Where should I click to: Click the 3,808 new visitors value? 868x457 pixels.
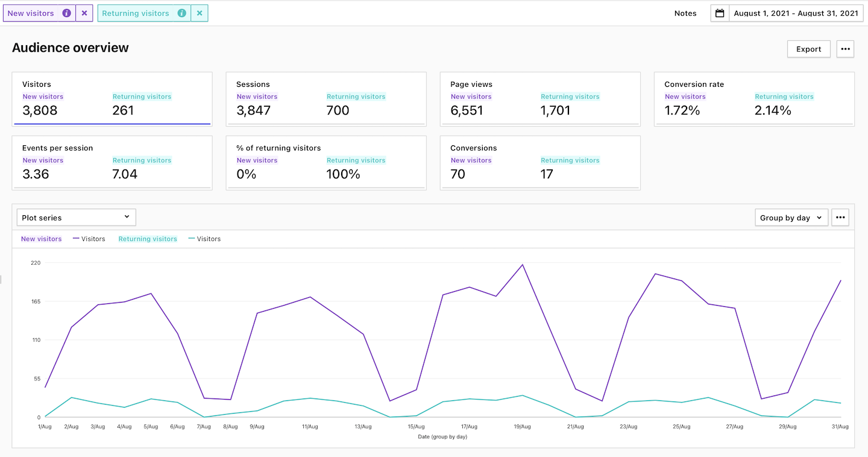40,110
